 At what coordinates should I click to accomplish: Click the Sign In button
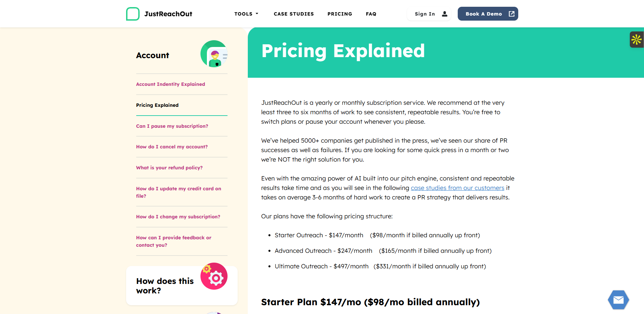click(x=425, y=14)
